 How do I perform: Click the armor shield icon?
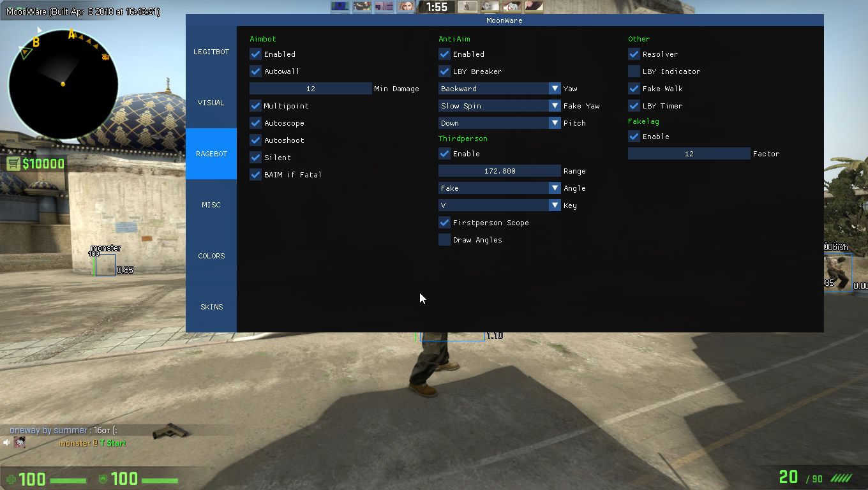click(x=103, y=479)
